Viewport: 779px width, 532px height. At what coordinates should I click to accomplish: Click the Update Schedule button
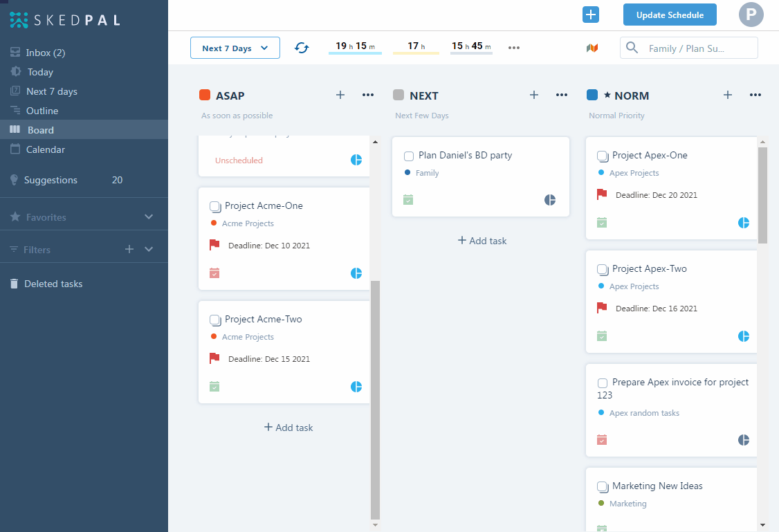tap(670, 15)
